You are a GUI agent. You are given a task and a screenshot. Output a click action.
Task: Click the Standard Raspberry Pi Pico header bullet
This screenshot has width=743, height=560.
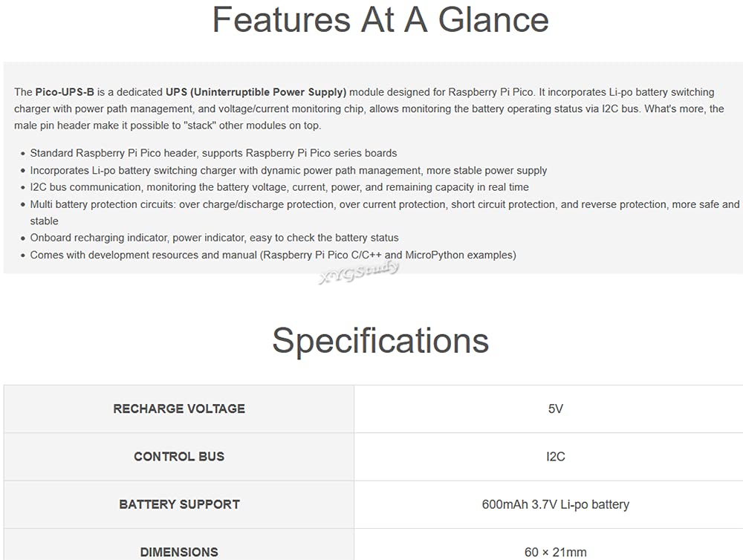coord(213,154)
